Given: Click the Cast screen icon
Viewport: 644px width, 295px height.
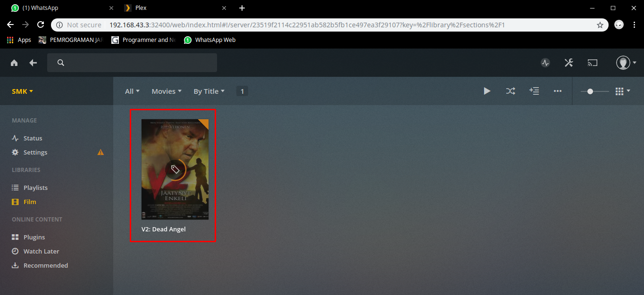Looking at the screenshot, I should point(592,63).
